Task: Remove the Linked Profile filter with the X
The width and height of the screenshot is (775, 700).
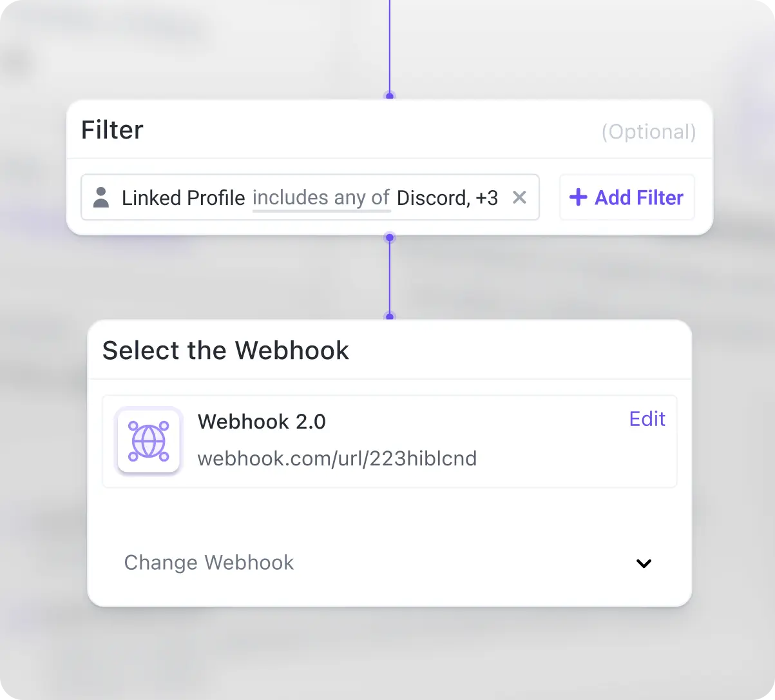Action: (519, 197)
